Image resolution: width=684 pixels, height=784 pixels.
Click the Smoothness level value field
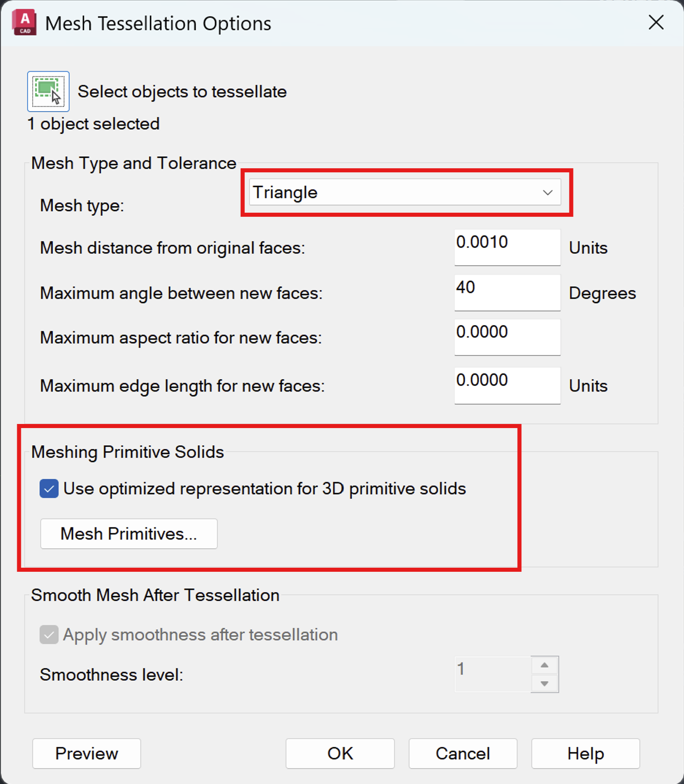click(x=493, y=674)
